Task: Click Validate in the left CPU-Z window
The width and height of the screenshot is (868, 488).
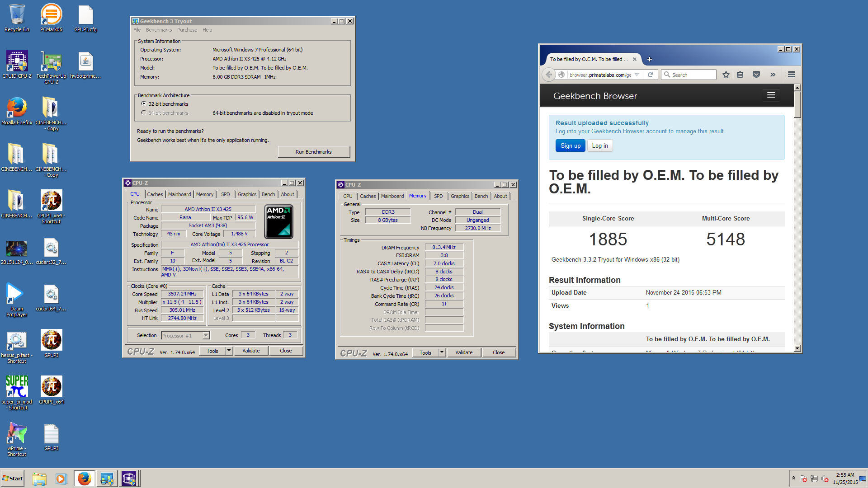Action: (251, 351)
